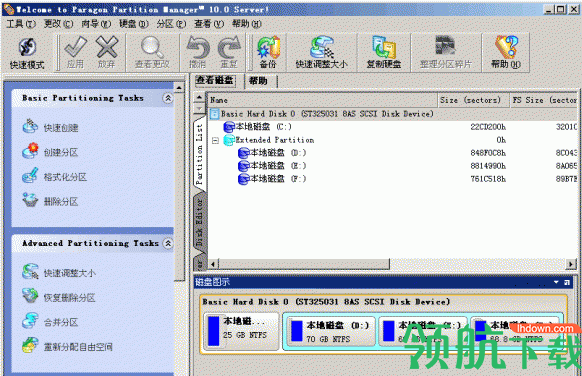Viewport: 582px width, 376px height.
Task: Open the 分区(P) menu
Action: coord(171,24)
